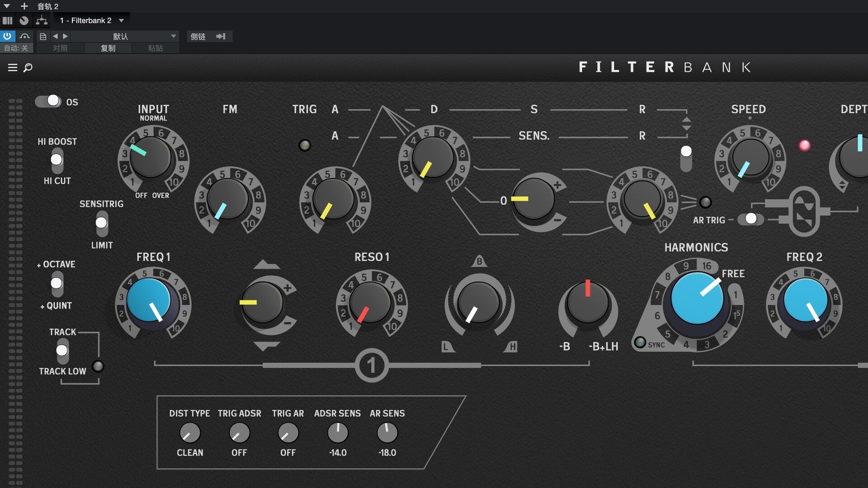Click the red LFO speed LED
Screen dimensions: 868x488
click(805, 145)
